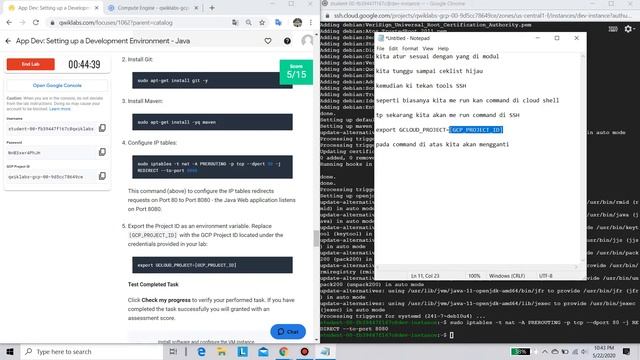
Task: Switch to App Dev lab tab
Action: click(x=53, y=8)
